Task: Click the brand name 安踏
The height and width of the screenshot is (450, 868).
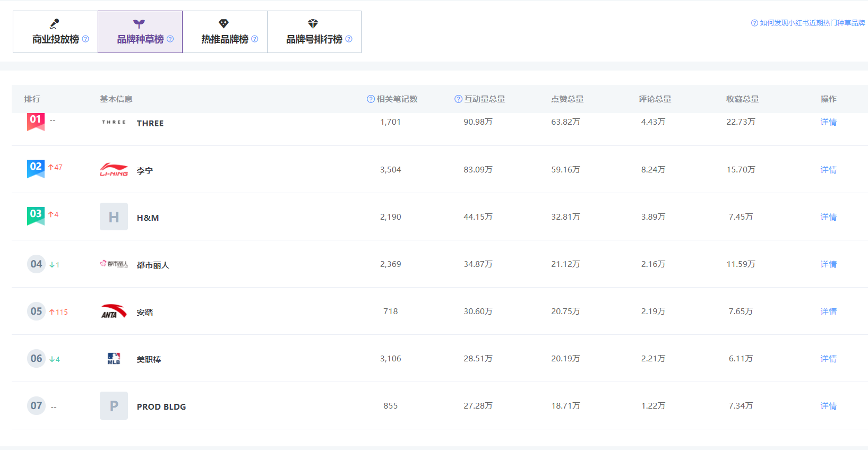Action: 145,313
